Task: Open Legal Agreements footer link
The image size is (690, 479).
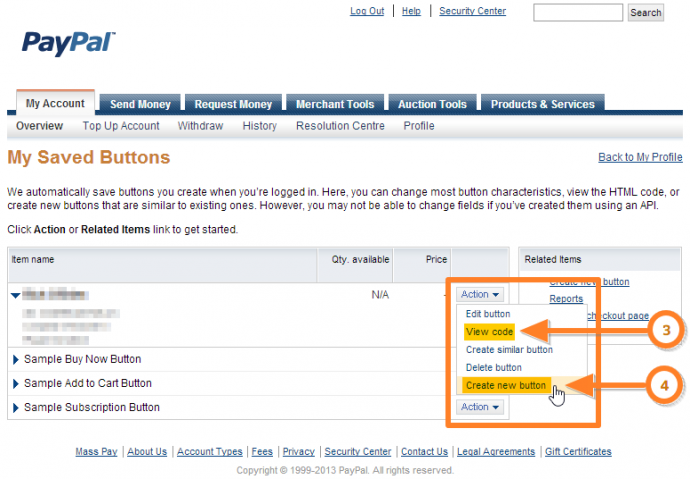Action: coord(496,452)
